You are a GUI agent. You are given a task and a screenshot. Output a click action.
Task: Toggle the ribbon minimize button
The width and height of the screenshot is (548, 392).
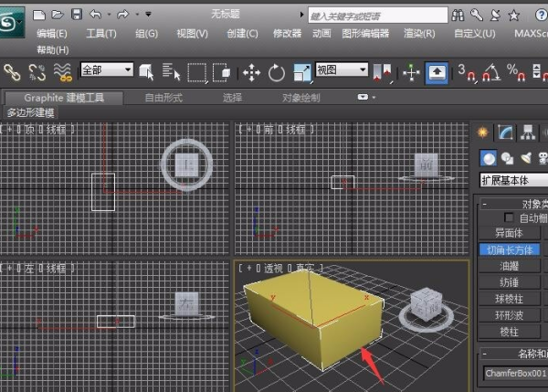(364, 97)
